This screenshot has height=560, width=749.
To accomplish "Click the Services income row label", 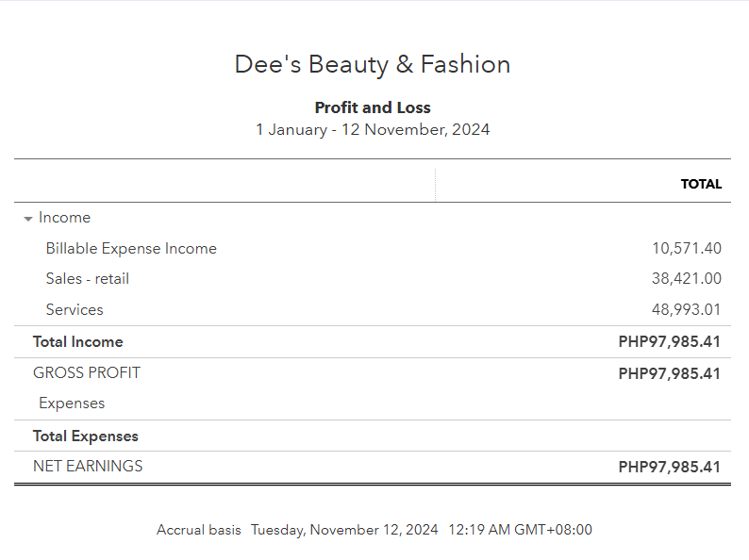I will [75, 310].
